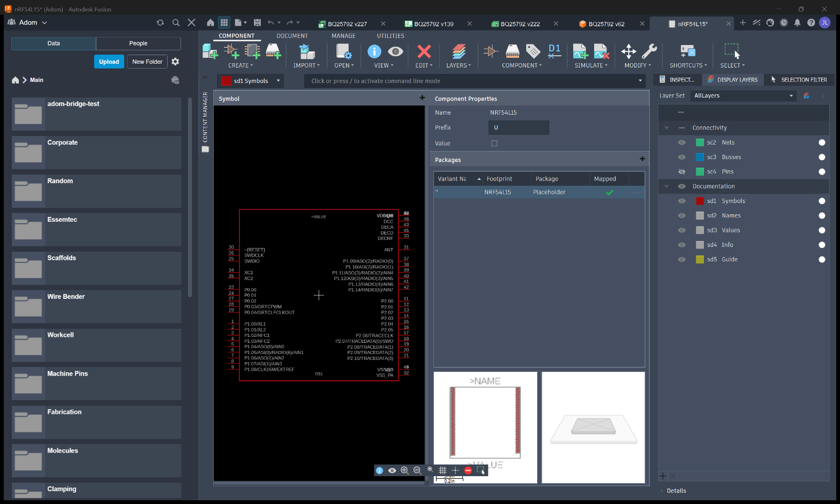Click the refresh icon in the data panel

pyautogui.click(x=160, y=22)
